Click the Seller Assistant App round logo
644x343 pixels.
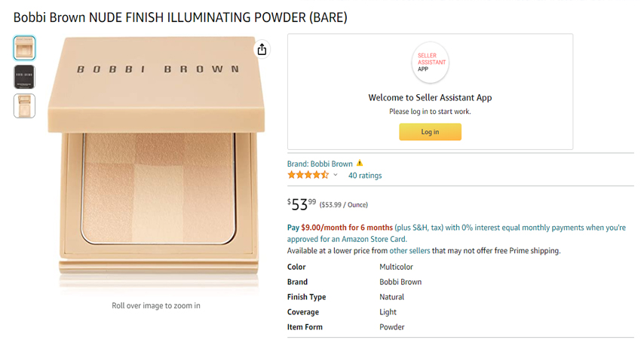point(431,63)
